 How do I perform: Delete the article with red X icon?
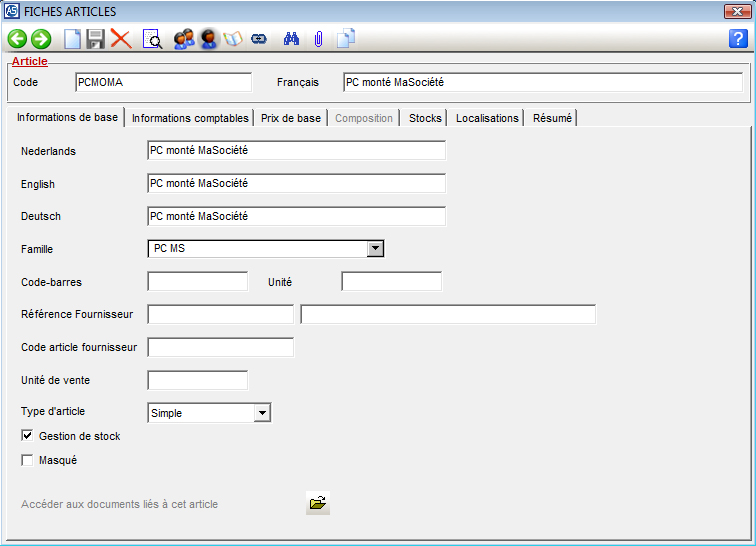[121, 39]
